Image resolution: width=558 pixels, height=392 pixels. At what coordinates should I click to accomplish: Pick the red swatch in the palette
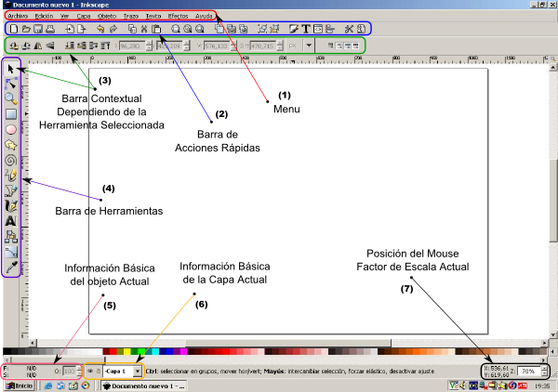point(113,351)
